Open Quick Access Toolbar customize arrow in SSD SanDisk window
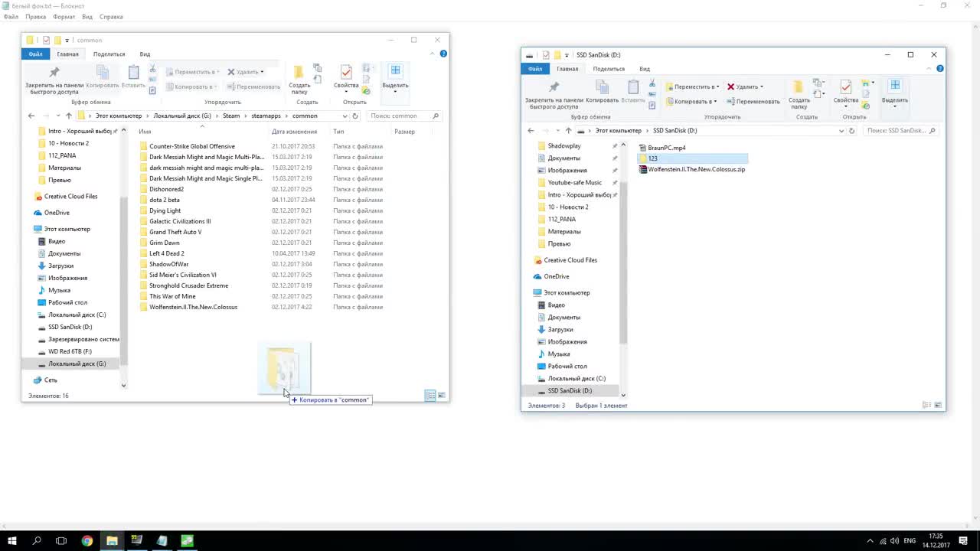The width and height of the screenshot is (980, 551). pos(567,55)
